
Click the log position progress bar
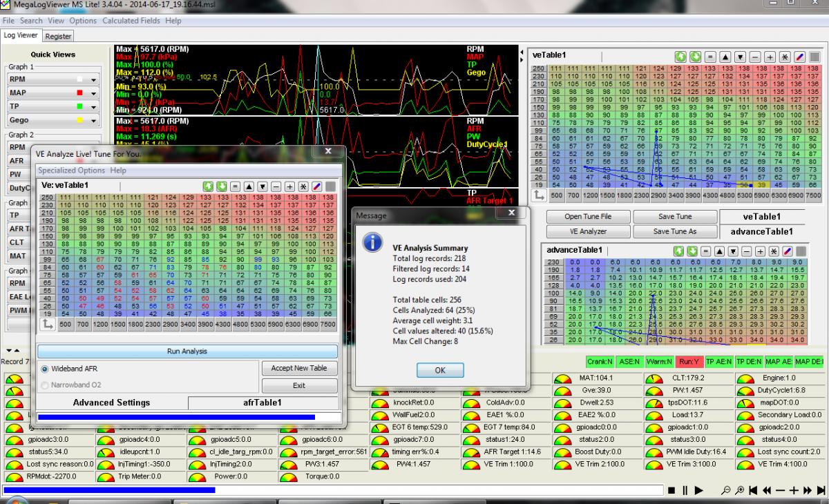tap(332, 490)
